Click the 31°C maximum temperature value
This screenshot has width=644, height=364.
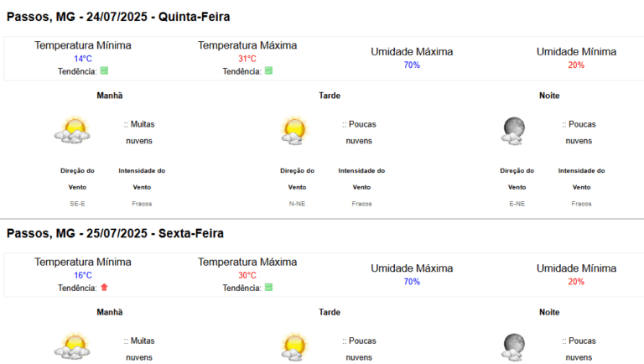[247, 59]
